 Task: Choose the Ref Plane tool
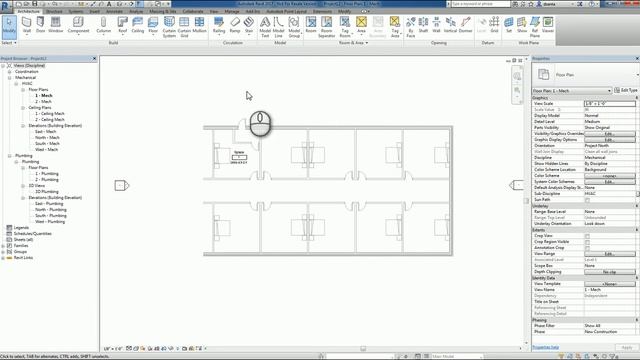pyautogui.click(x=535, y=27)
